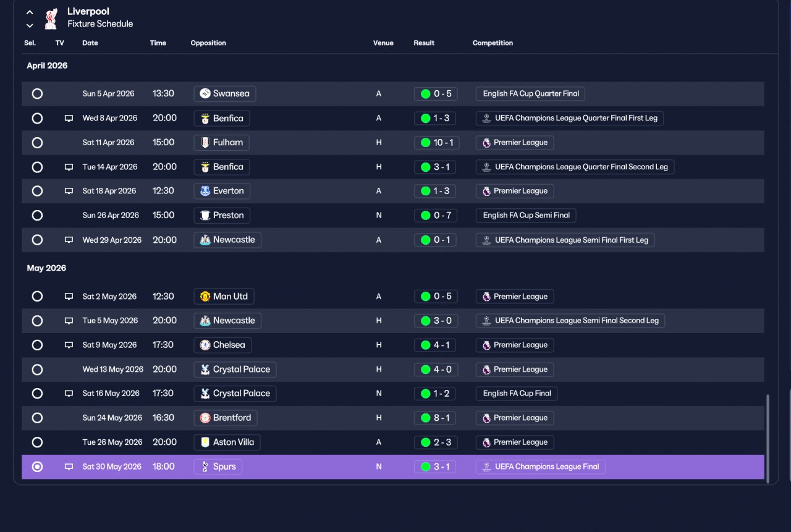
Task: Open the English FA Cup Final competition button
Action: pyautogui.click(x=517, y=394)
